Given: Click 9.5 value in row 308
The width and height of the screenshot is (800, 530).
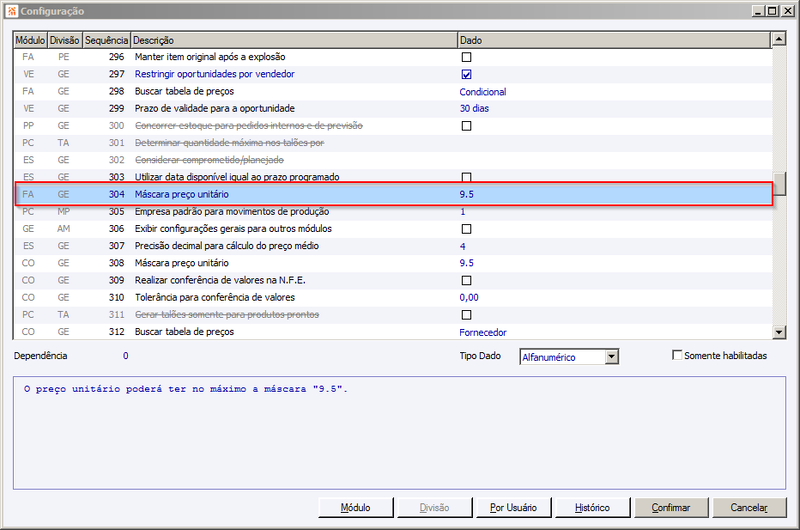Looking at the screenshot, I should pos(466,263).
